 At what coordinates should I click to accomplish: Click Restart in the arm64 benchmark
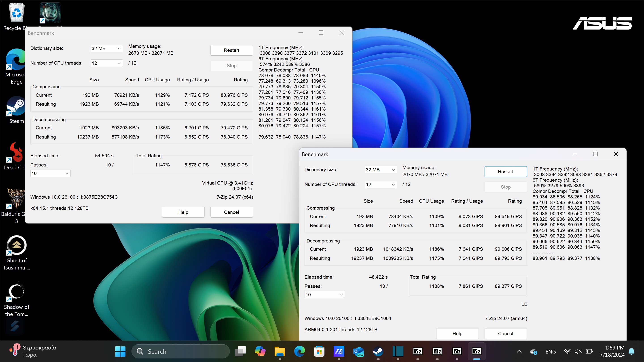(x=506, y=172)
